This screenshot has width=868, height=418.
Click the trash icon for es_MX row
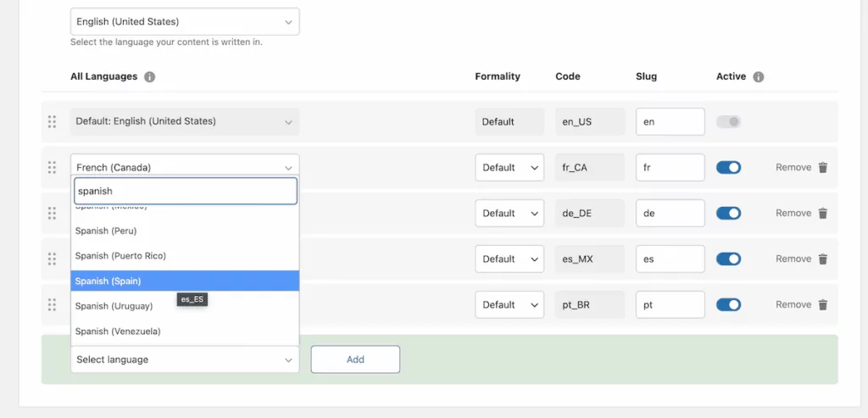823,259
